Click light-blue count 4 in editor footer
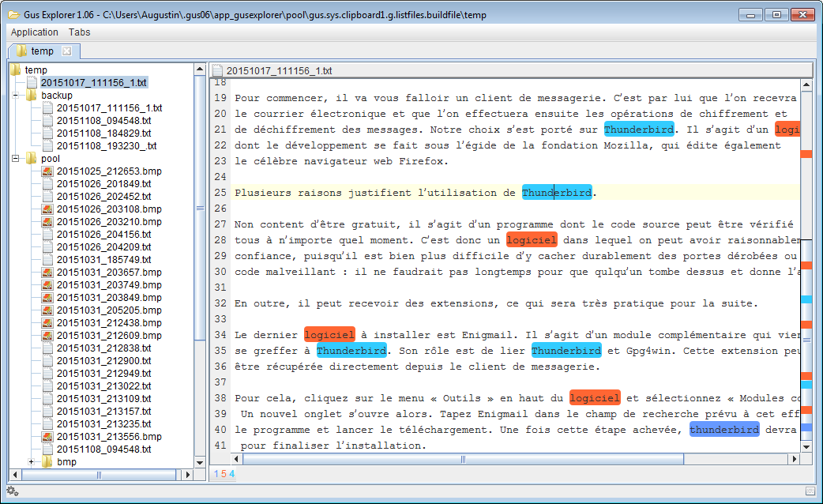 232,473
